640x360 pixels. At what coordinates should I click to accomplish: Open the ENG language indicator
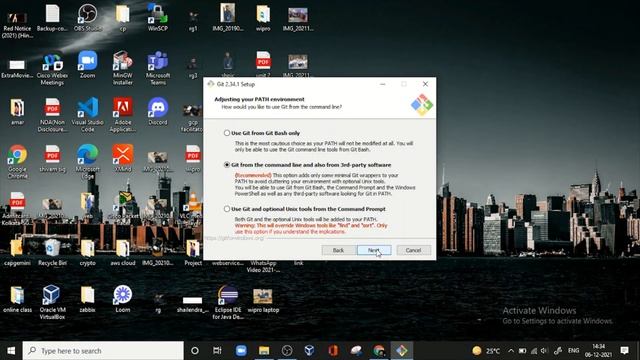tap(573, 351)
